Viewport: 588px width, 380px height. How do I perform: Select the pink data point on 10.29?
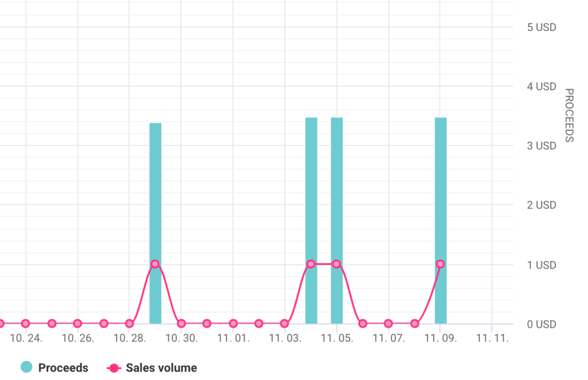tap(155, 264)
